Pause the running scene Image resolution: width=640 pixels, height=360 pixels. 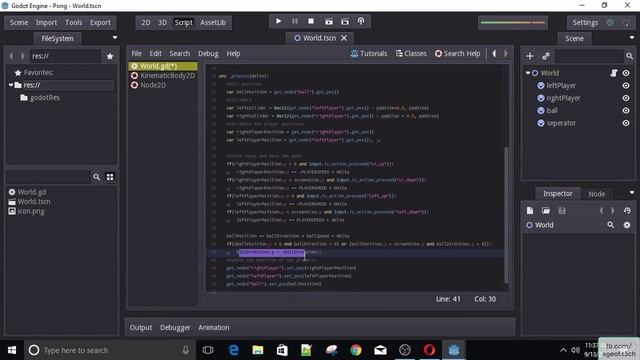[x=295, y=21]
